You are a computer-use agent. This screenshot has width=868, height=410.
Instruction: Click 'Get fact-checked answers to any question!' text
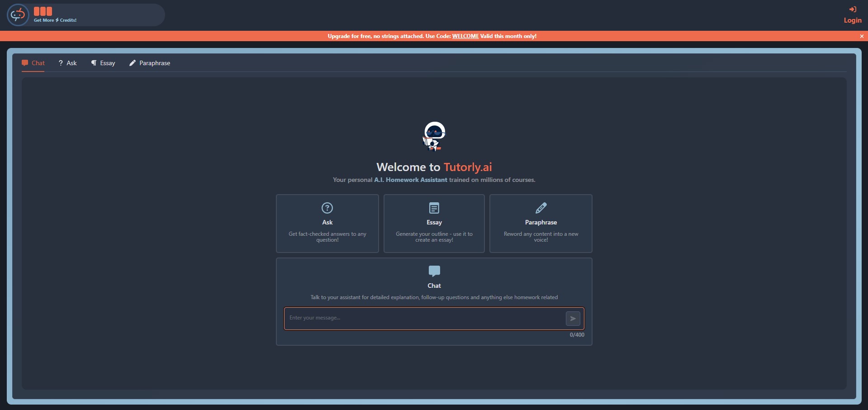(327, 237)
